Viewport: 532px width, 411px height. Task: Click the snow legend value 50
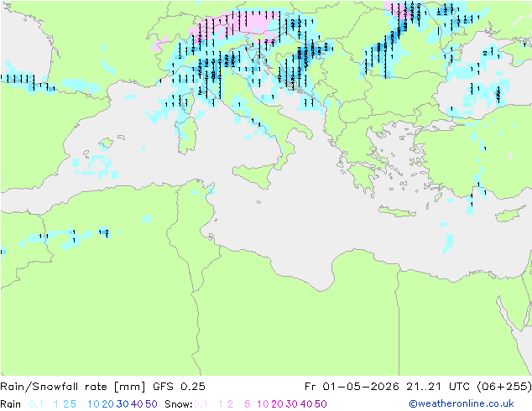click(321, 404)
